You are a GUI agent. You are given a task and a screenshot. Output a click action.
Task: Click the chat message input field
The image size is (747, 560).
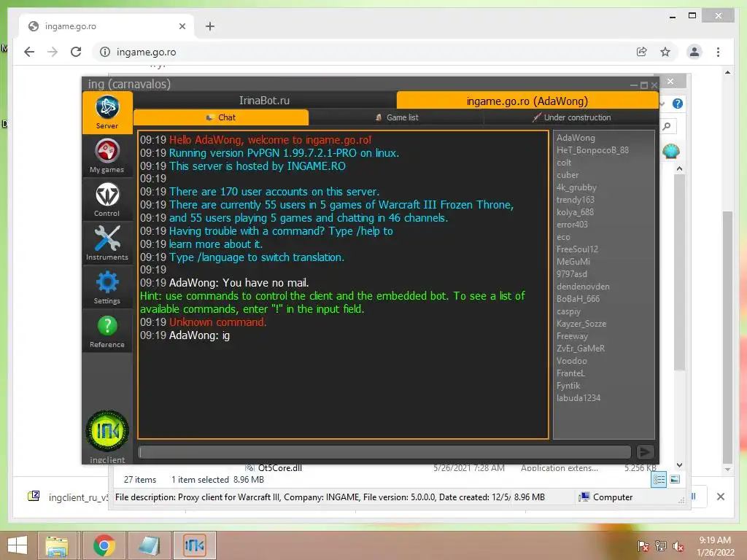click(x=385, y=452)
